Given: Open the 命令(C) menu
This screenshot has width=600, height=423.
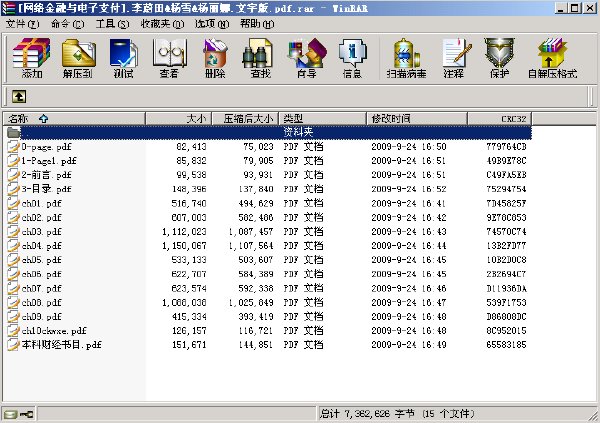Looking at the screenshot, I should pos(67,24).
